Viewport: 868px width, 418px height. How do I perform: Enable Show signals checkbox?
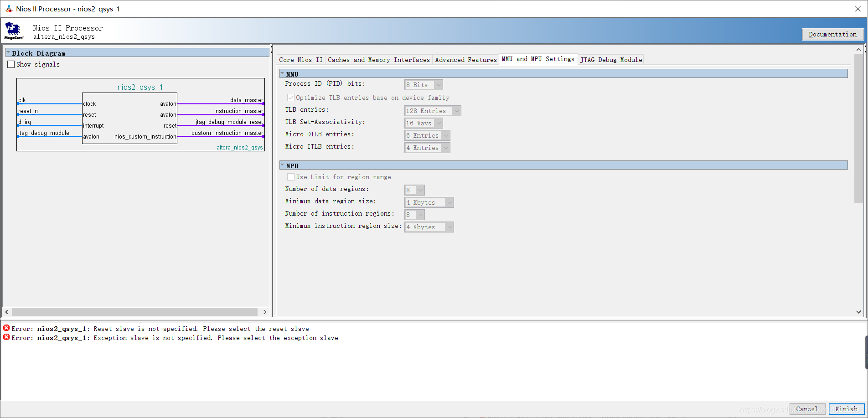11,64
